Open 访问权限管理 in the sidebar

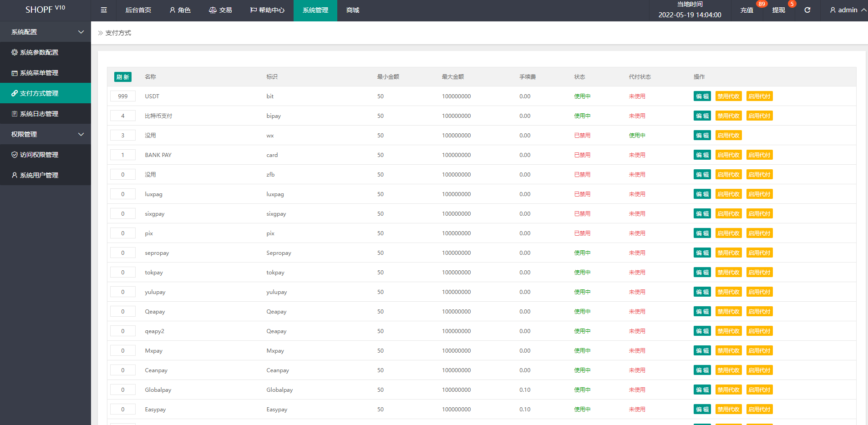pyautogui.click(x=39, y=155)
